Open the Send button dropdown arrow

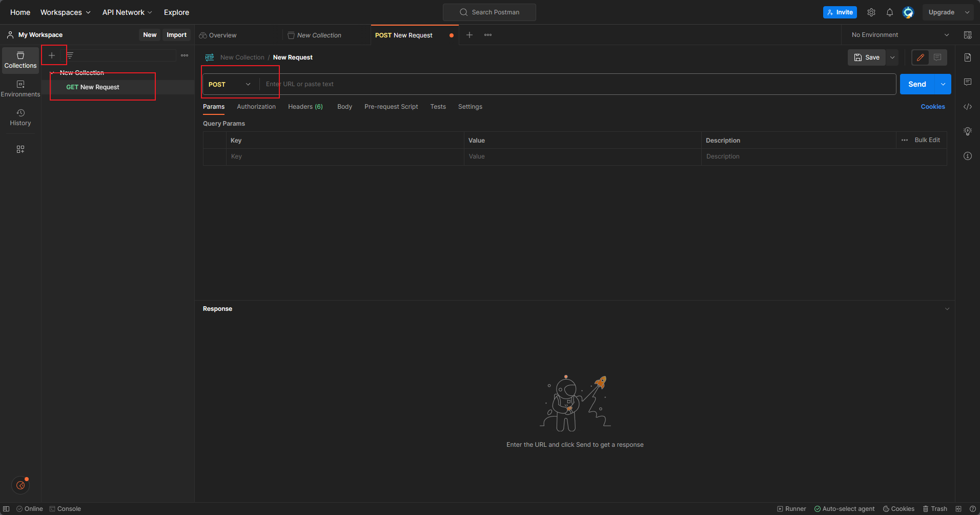(x=943, y=84)
